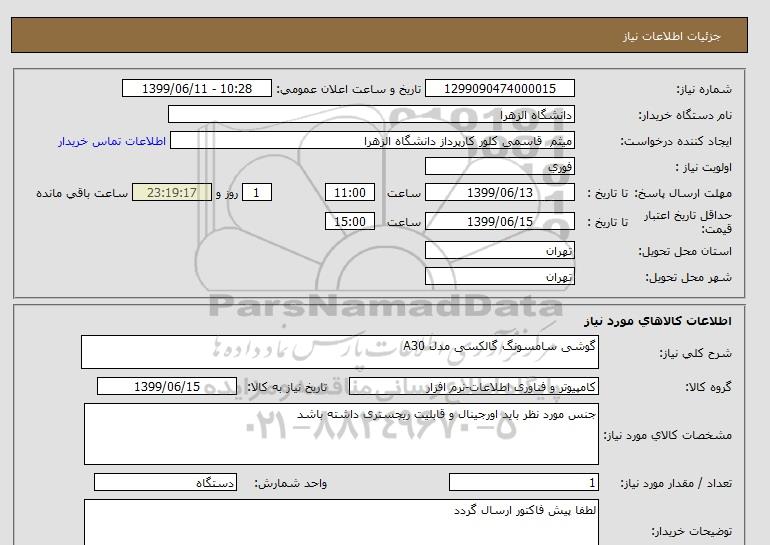Click the label استان محل تحویل
Viewport: 770px width, 545px height.
pos(685,251)
